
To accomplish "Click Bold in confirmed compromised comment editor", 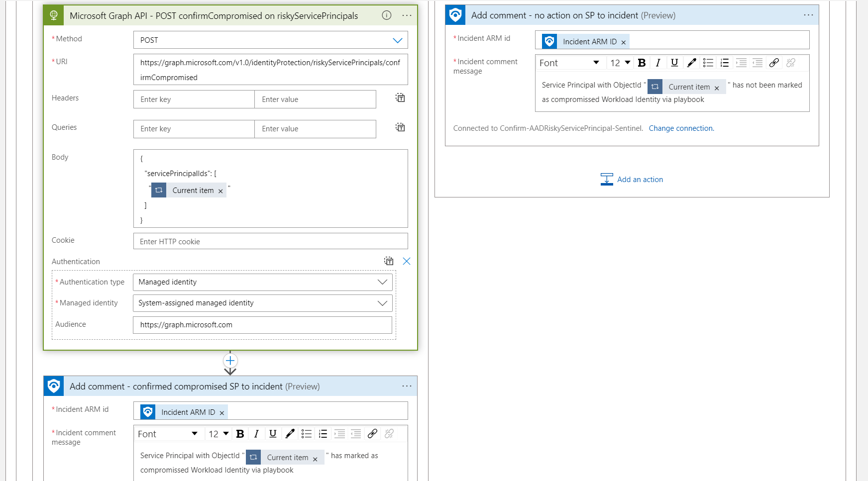I will [x=240, y=434].
